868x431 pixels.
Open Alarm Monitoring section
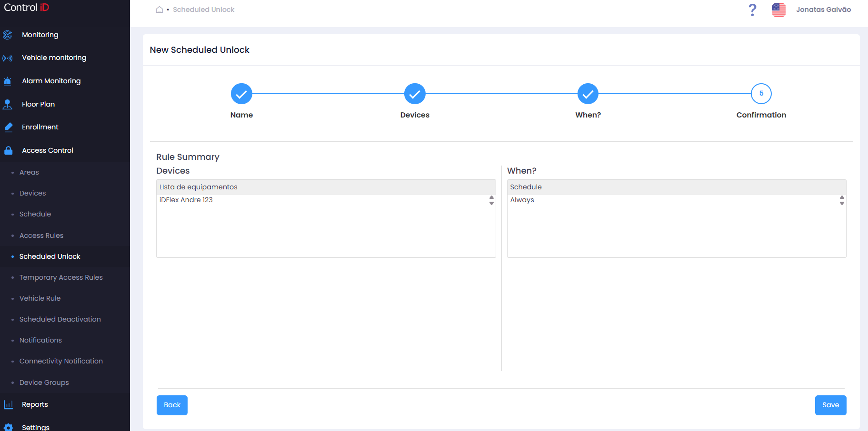pos(51,81)
